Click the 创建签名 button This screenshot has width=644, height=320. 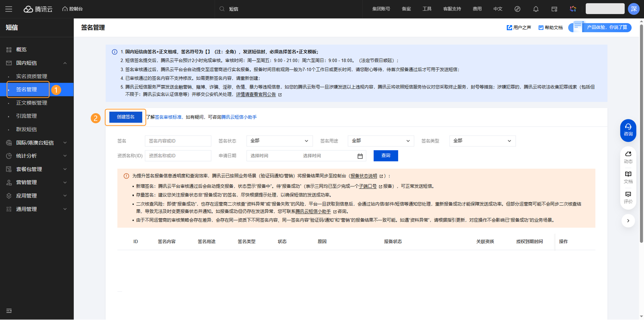[125, 117]
